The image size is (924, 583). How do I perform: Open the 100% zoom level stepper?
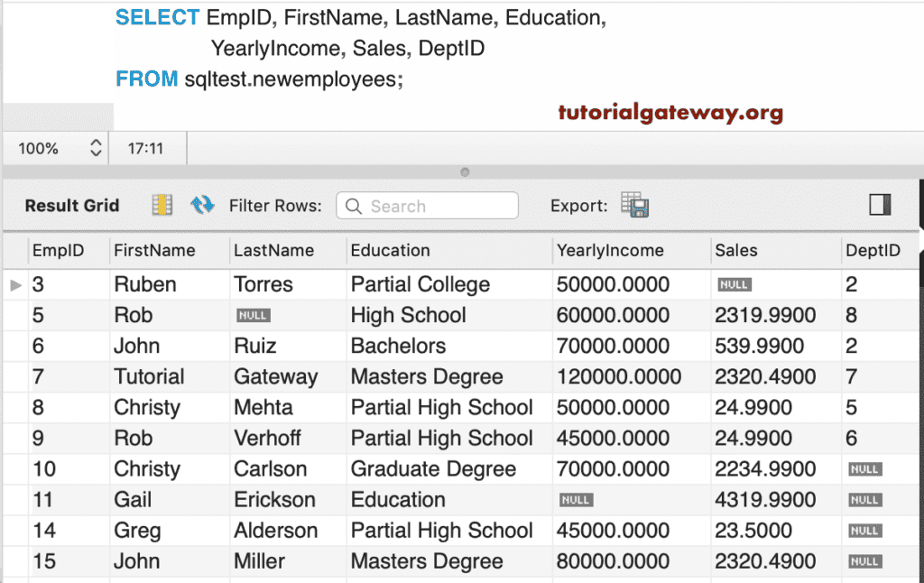pos(96,148)
